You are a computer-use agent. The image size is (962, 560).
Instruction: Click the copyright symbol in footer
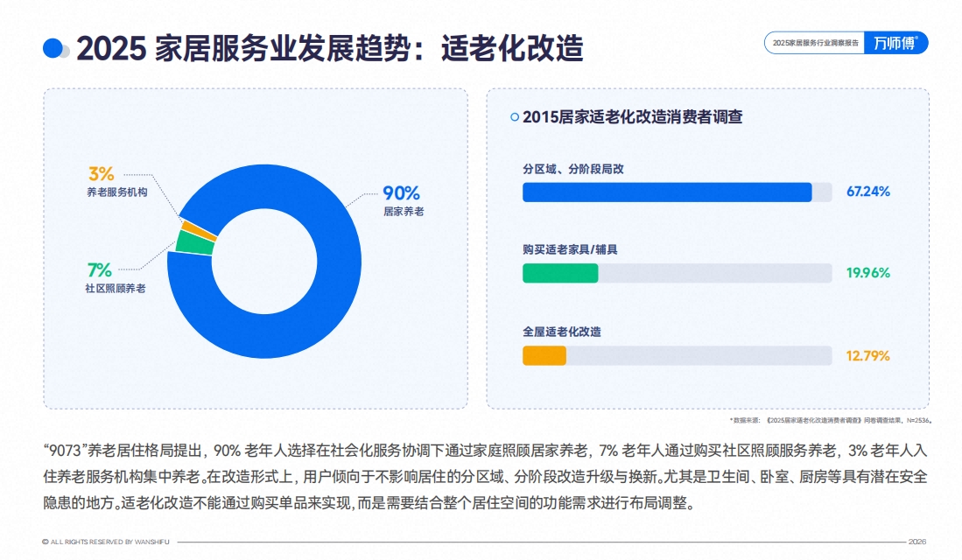46,542
